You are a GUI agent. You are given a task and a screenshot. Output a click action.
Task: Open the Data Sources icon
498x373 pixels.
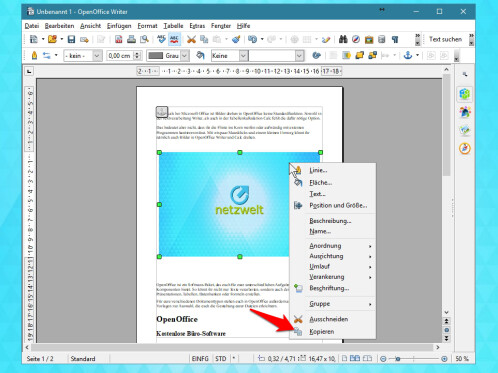pos(382,39)
